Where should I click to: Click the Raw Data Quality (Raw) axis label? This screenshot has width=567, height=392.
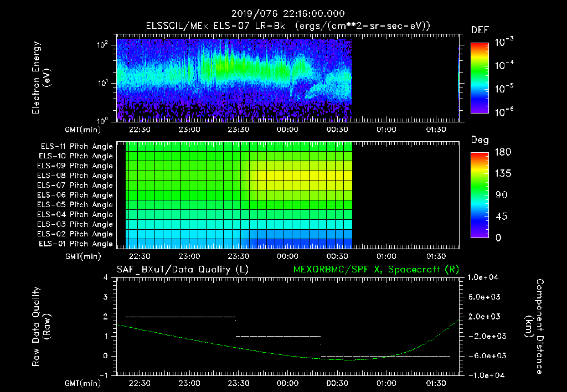coord(40,327)
